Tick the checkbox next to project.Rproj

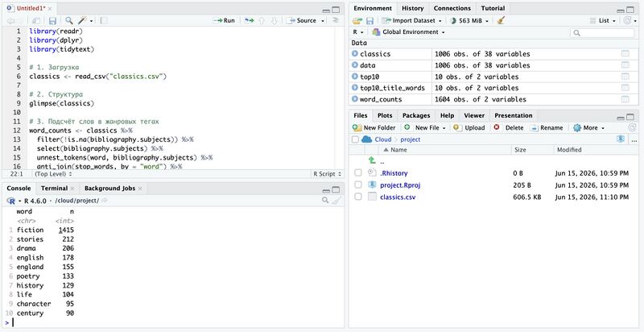tap(358, 185)
